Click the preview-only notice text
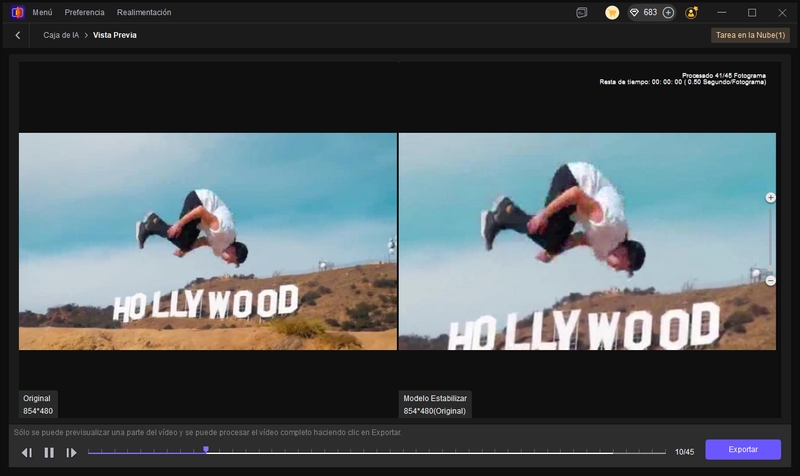This screenshot has width=800, height=476. pos(208,433)
